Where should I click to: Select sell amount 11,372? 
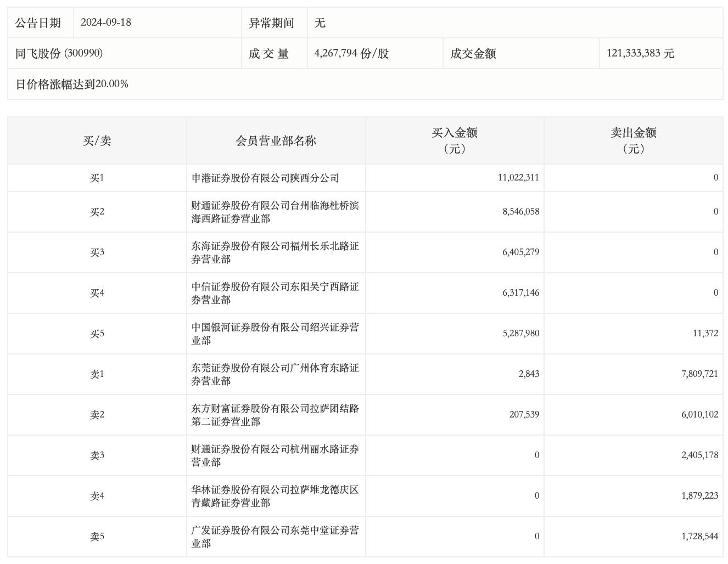tap(705, 334)
